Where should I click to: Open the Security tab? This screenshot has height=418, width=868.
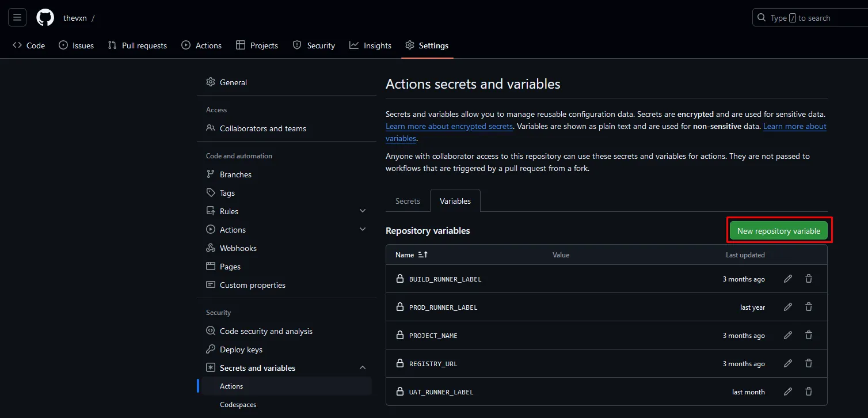pos(314,45)
